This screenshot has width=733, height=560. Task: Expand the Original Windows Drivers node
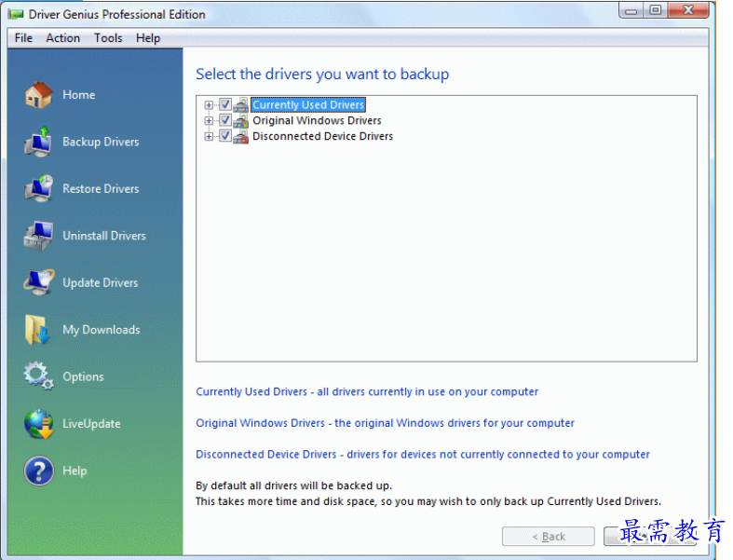tap(210, 121)
